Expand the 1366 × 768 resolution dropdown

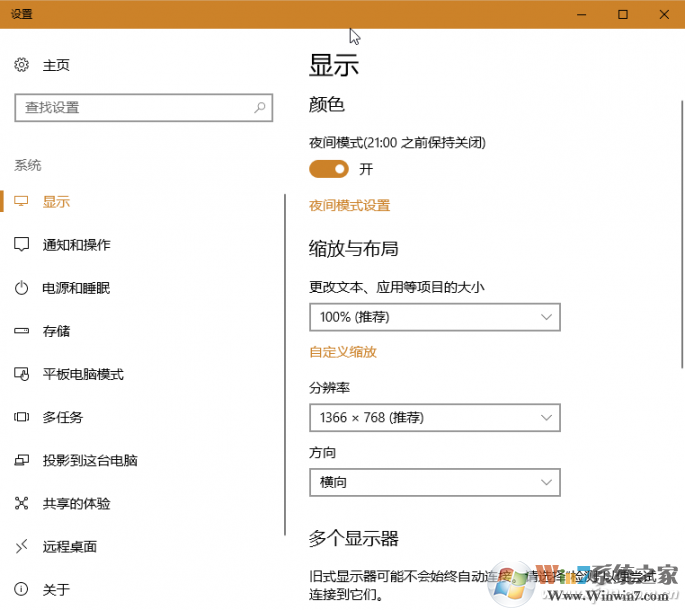click(434, 417)
